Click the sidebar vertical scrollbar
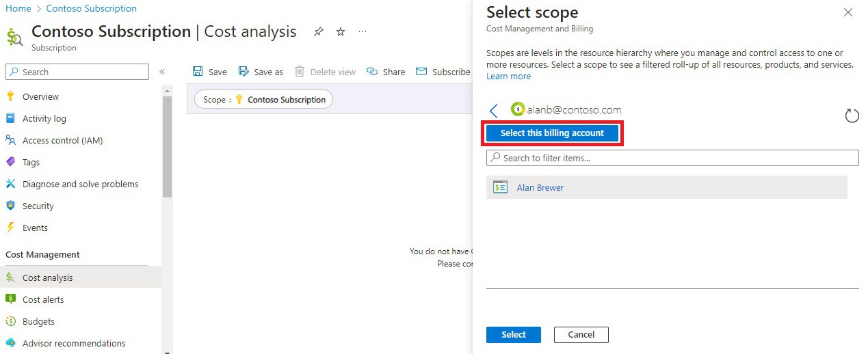Image resolution: width=868 pixels, height=354 pixels. pyautogui.click(x=167, y=147)
